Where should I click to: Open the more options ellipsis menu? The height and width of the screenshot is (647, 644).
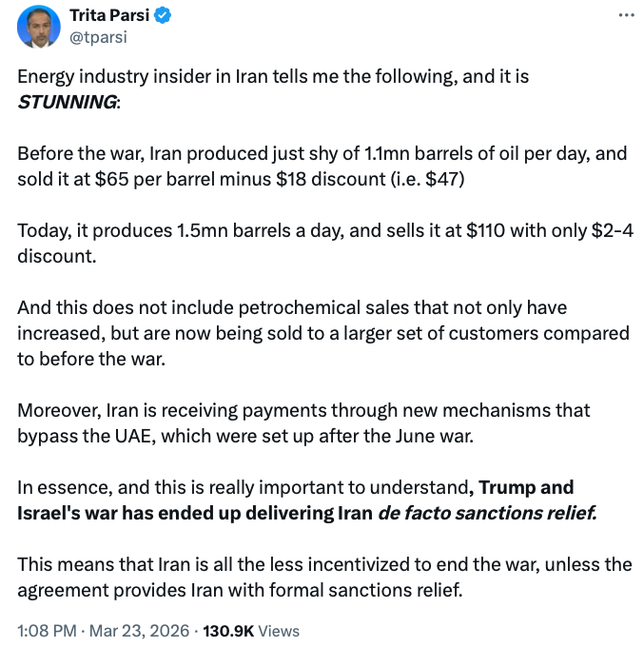pyautogui.click(x=625, y=16)
